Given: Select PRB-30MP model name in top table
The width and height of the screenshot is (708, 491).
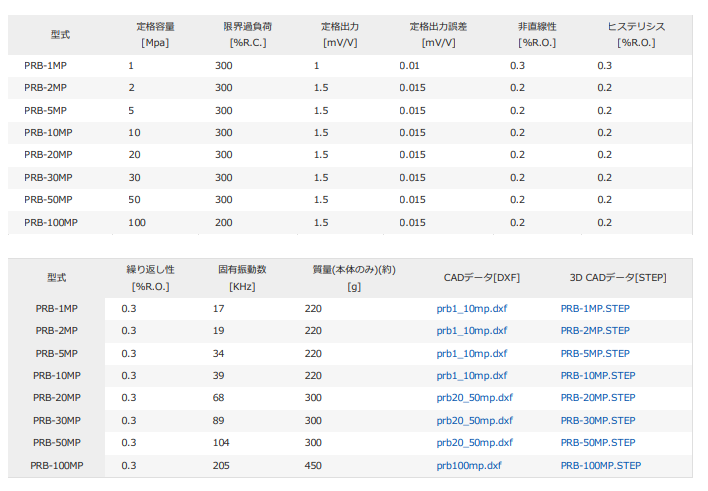Looking at the screenshot, I should coord(48,178).
